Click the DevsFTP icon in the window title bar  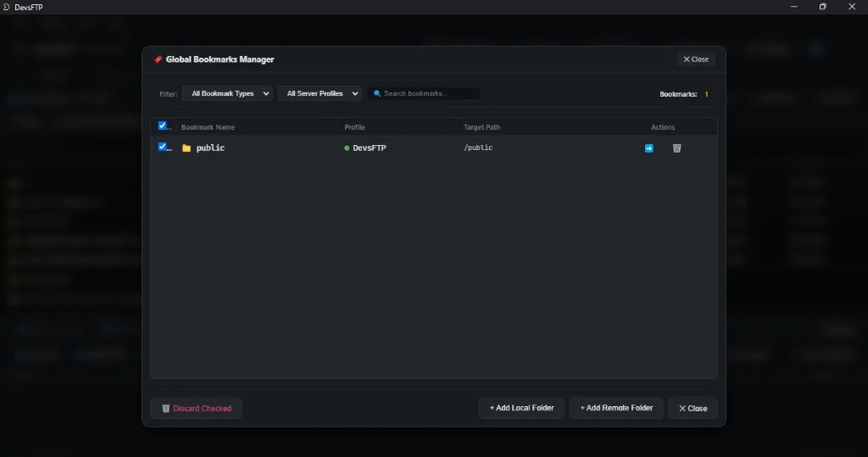pyautogui.click(x=6, y=7)
